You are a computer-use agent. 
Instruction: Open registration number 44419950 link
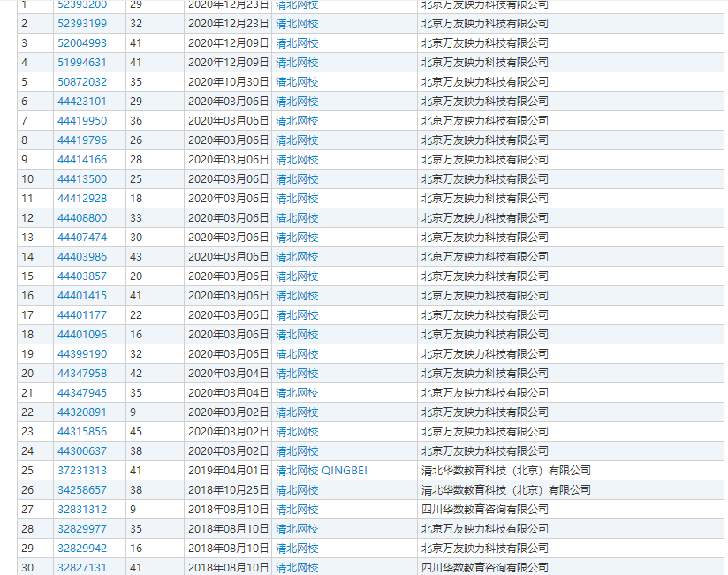point(82,121)
